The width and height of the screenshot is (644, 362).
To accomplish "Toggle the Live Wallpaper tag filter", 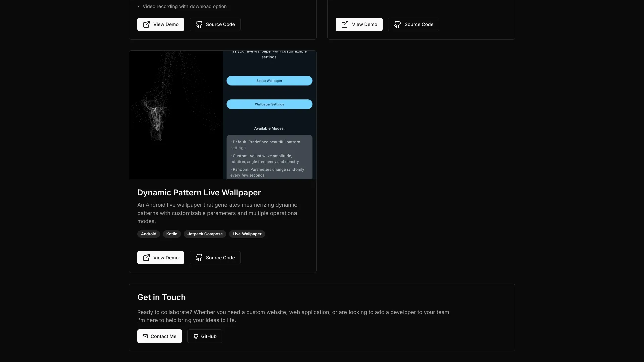I will 247,234.
